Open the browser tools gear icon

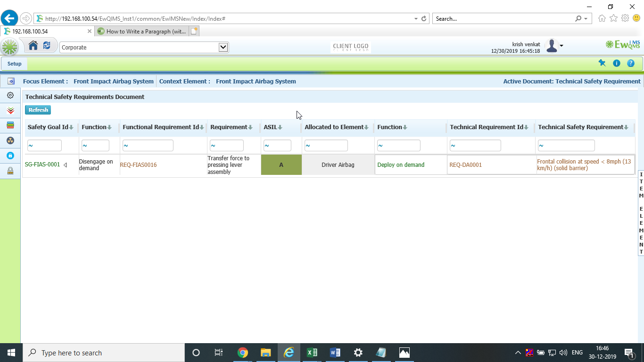625,18
